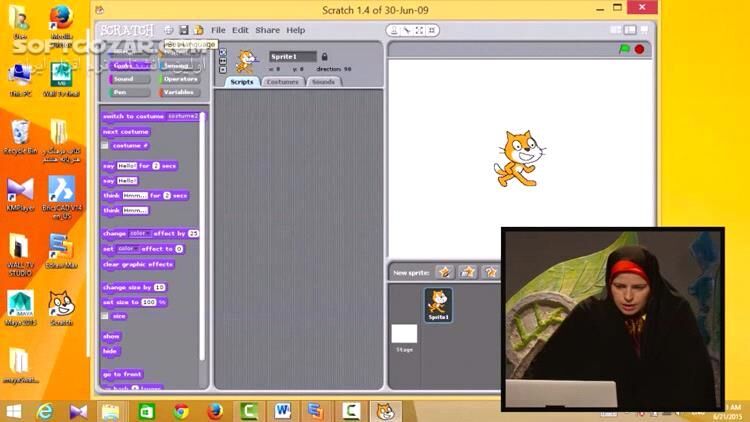Select the Stage thumbnail in sprite list

tap(404, 335)
